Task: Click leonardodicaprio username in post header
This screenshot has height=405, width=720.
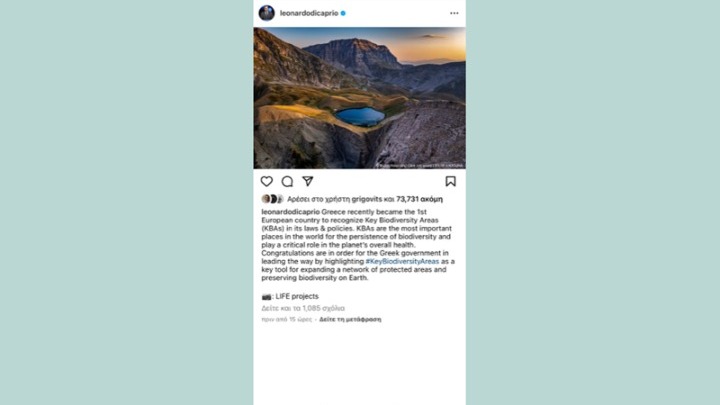Action: click(x=309, y=13)
